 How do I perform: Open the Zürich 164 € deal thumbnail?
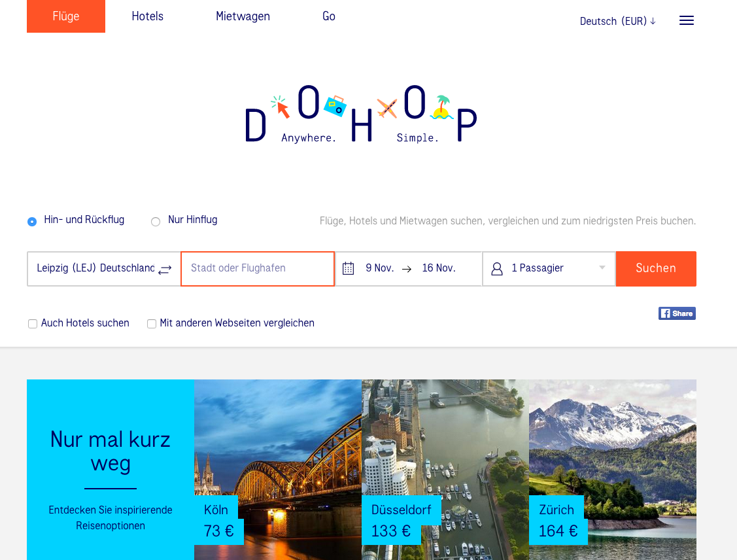[x=613, y=470]
